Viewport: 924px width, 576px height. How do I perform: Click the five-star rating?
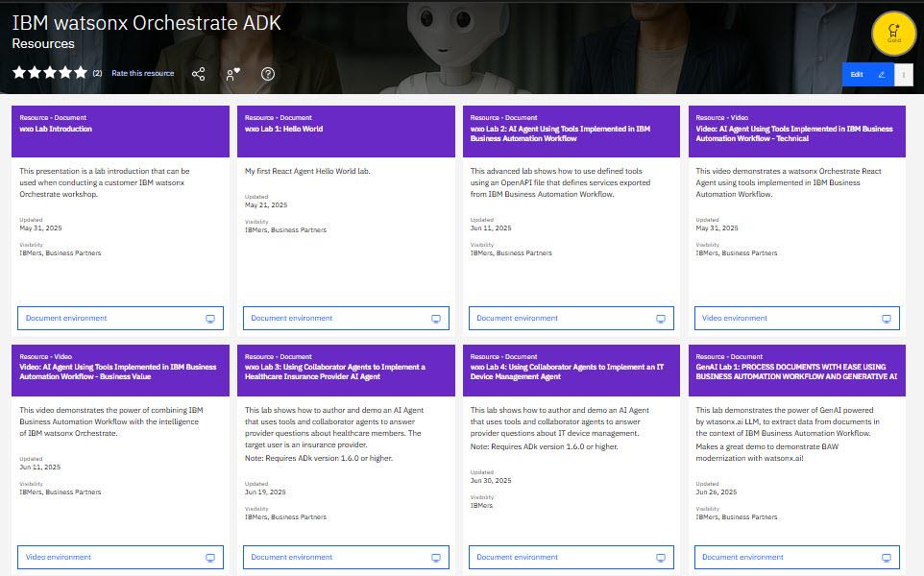pos(50,72)
